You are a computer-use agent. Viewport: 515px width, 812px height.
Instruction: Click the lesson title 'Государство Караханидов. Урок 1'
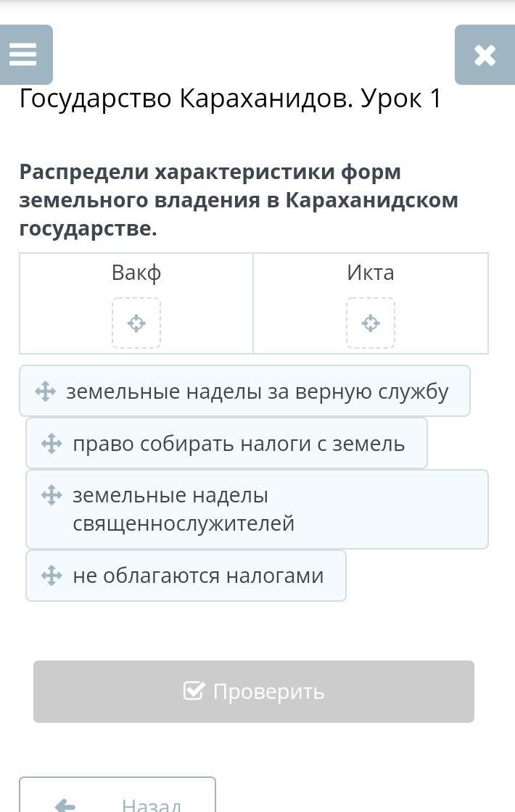pos(231,99)
